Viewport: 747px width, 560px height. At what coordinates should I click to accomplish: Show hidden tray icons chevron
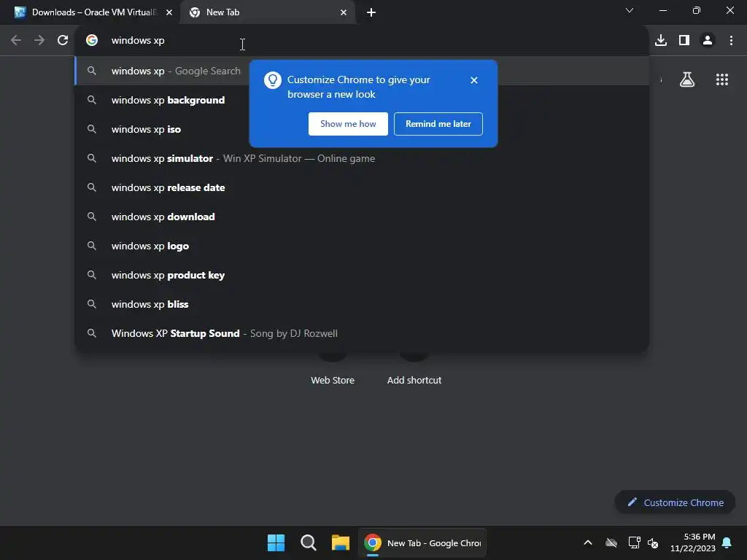pos(588,542)
